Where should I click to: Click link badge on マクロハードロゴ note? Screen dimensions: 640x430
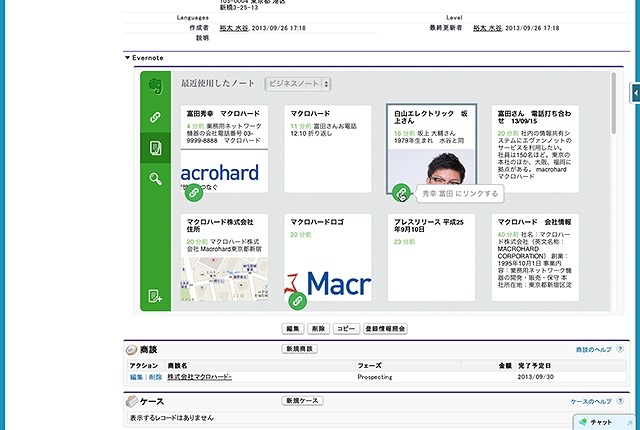coord(298,301)
